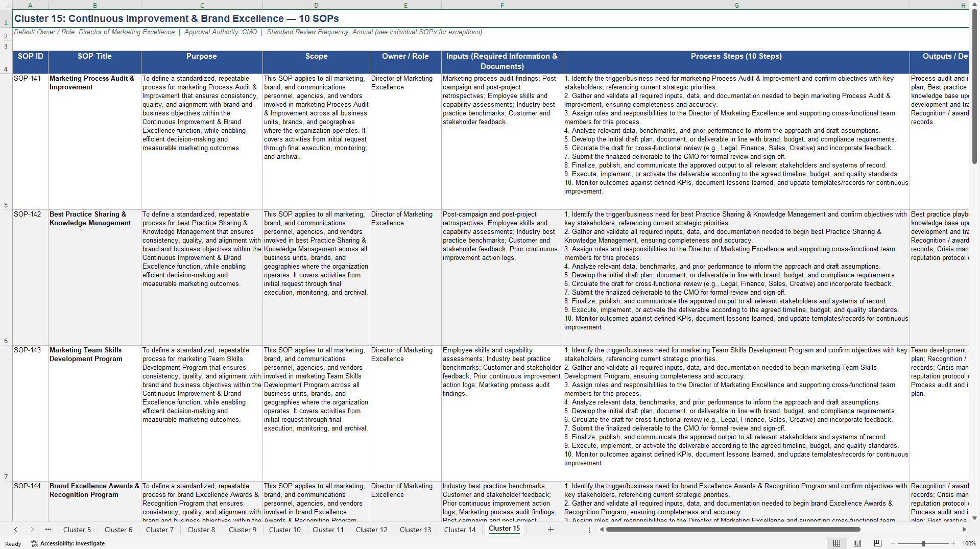Click Process Steps (10 Steps) header

coord(736,62)
